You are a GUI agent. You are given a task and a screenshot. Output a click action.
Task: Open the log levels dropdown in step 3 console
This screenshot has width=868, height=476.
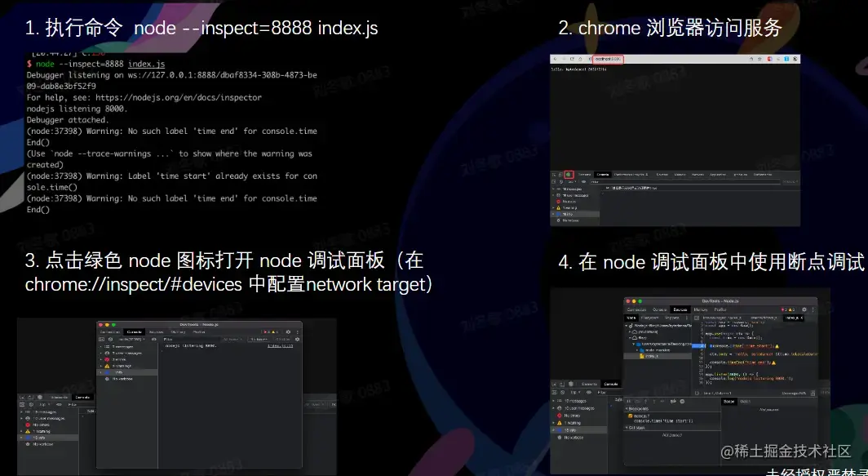tap(233, 339)
